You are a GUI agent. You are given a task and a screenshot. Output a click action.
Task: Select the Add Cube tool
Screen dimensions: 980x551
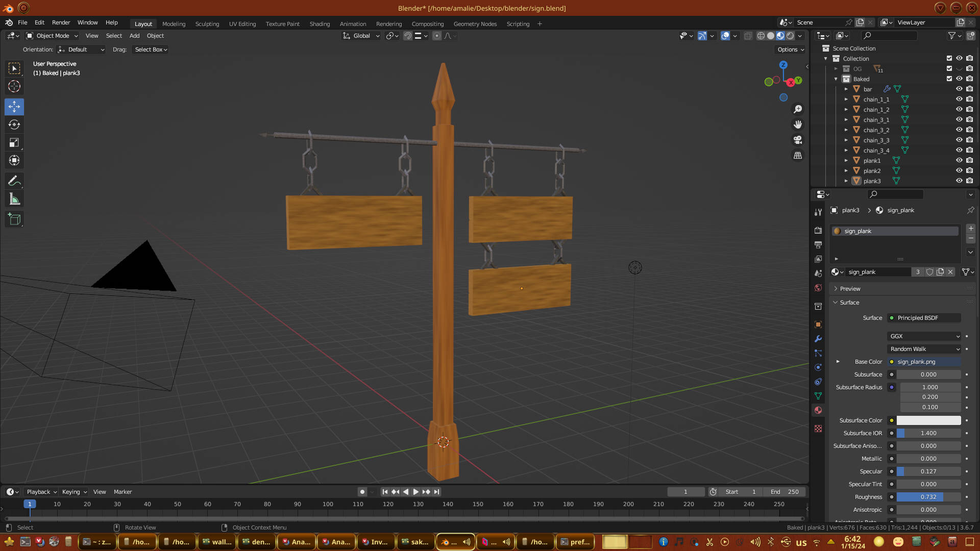[x=14, y=219]
